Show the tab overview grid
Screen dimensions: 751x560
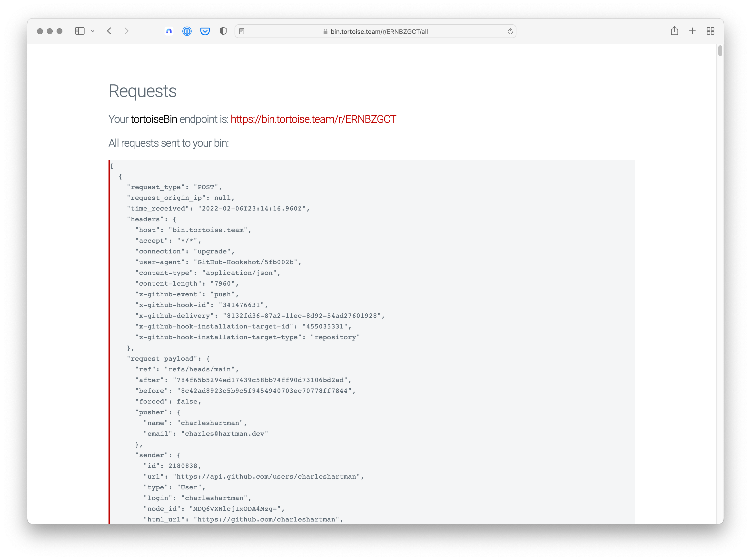pos(711,31)
